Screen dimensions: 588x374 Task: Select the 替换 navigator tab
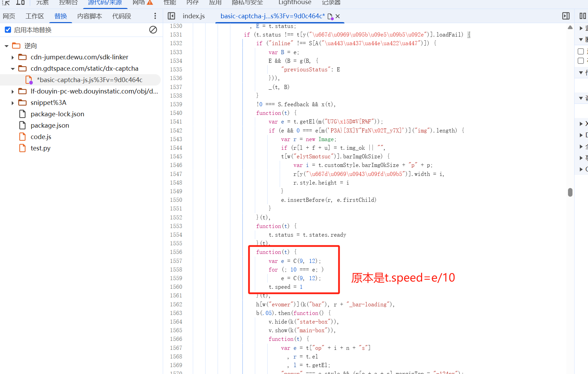tap(61, 16)
